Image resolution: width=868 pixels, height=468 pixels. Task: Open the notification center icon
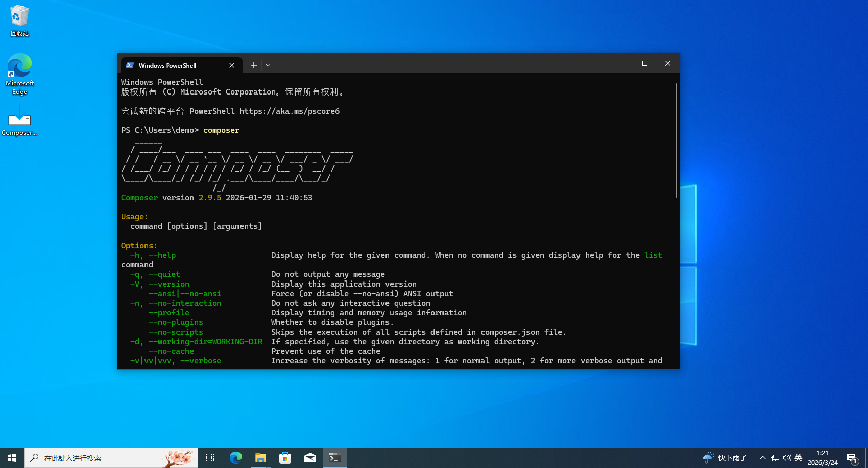(x=852, y=458)
